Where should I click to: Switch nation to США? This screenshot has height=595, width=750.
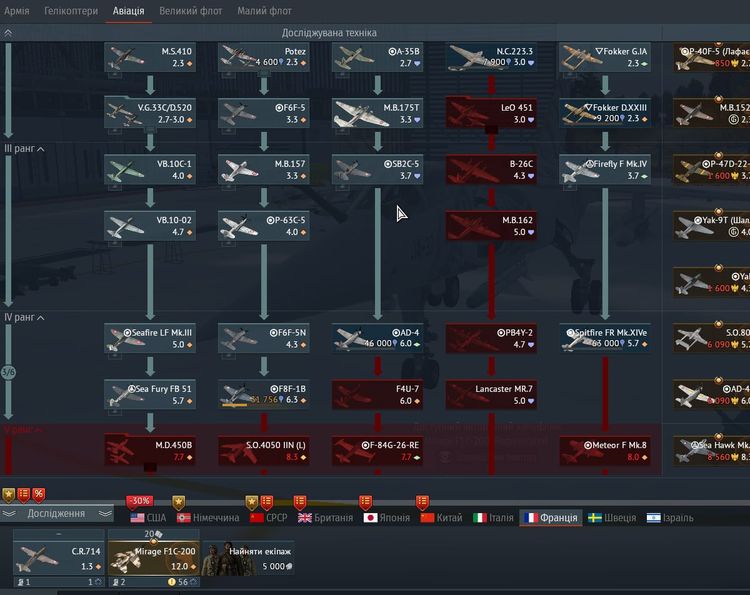(148, 518)
